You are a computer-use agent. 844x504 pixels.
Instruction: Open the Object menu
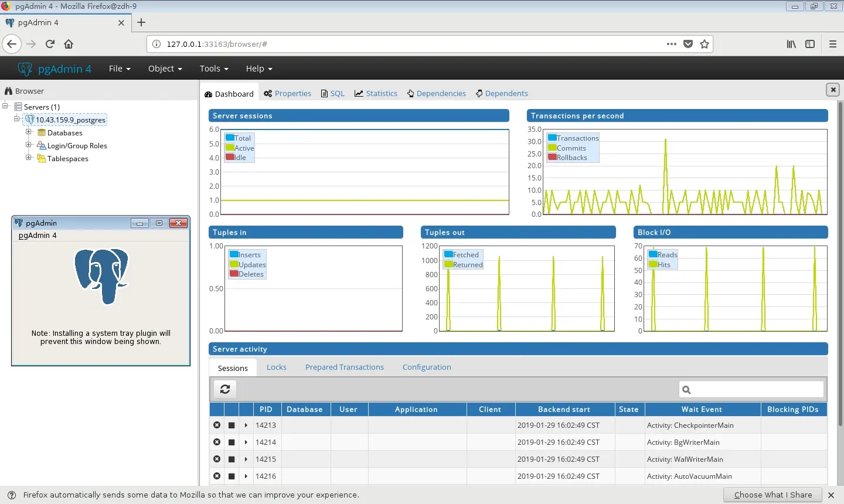165,69
